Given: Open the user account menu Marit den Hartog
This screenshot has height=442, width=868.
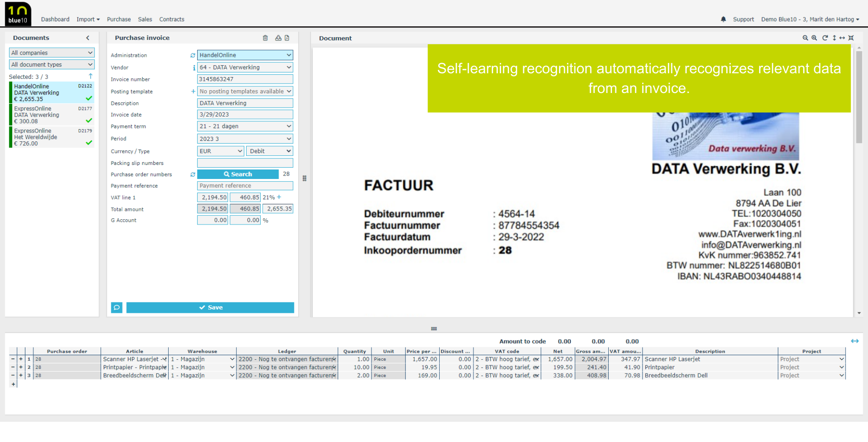Looking at the screenshot, I should point(810,19).
